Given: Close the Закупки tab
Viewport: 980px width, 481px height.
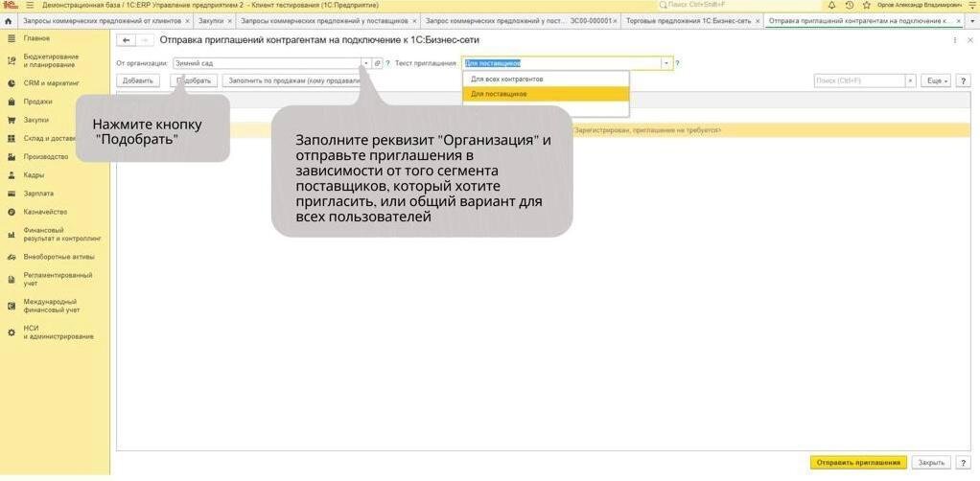Looking at the screenshot, I should (x=230, y=21).
